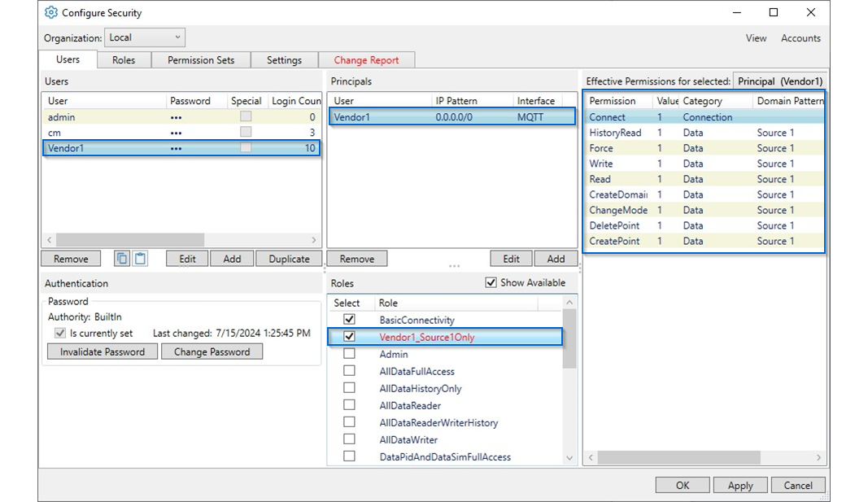Toggle the Show Available checkbox

click(491, 282)
